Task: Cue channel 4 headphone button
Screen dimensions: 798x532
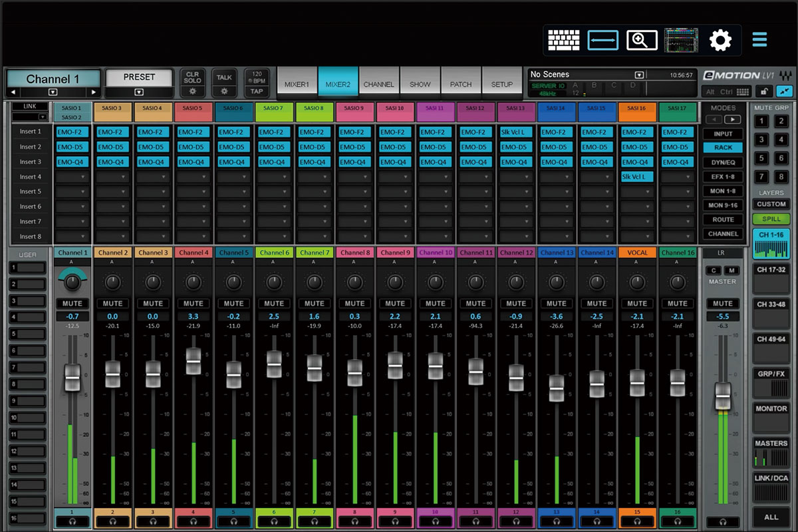Action: pos(194,522)
